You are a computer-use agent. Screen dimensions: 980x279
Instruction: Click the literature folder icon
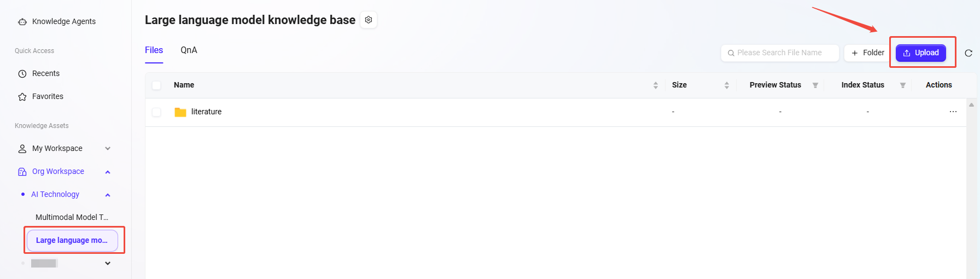[180, 112]
